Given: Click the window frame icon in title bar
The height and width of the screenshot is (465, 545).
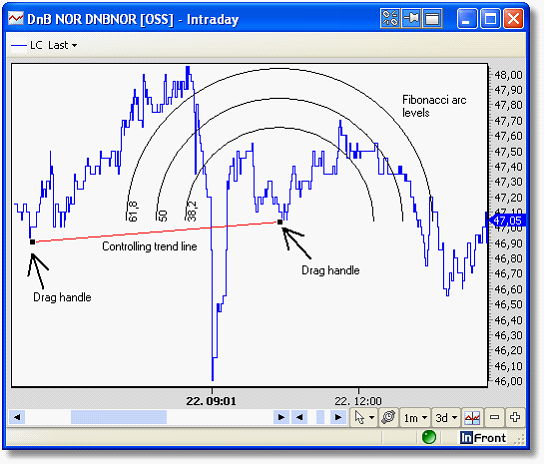Looking at the screenshot, I should click(432, 18).
